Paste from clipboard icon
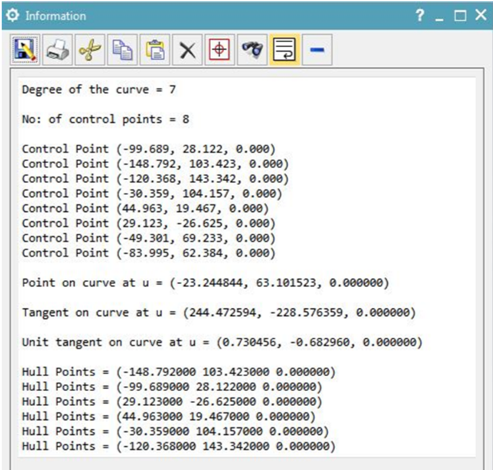Viewport: 493px width, 470px height. tap(155, 50)
